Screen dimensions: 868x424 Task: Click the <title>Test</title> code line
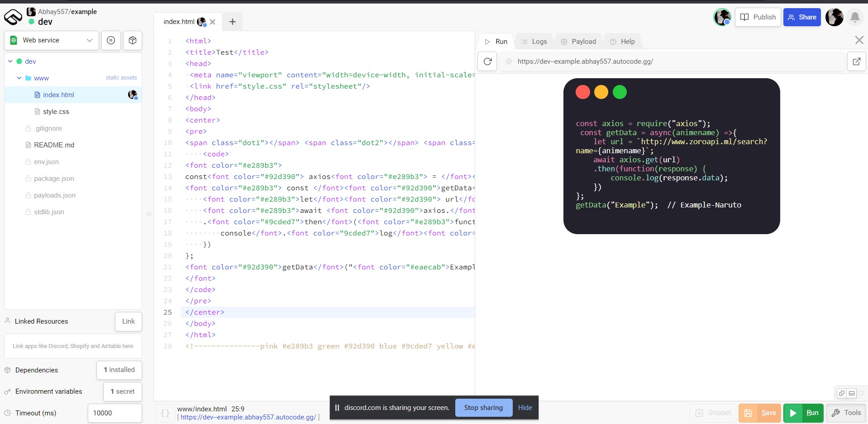pos(227,52)
